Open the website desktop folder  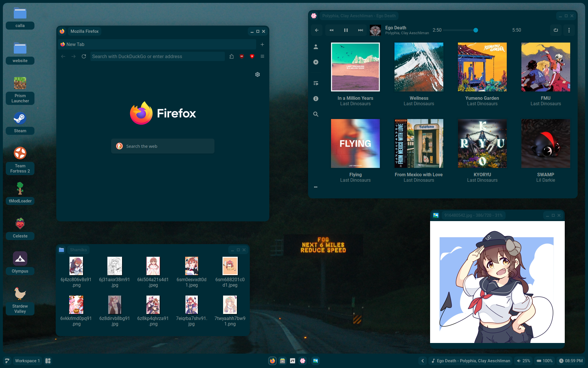(x=20, y=53)
